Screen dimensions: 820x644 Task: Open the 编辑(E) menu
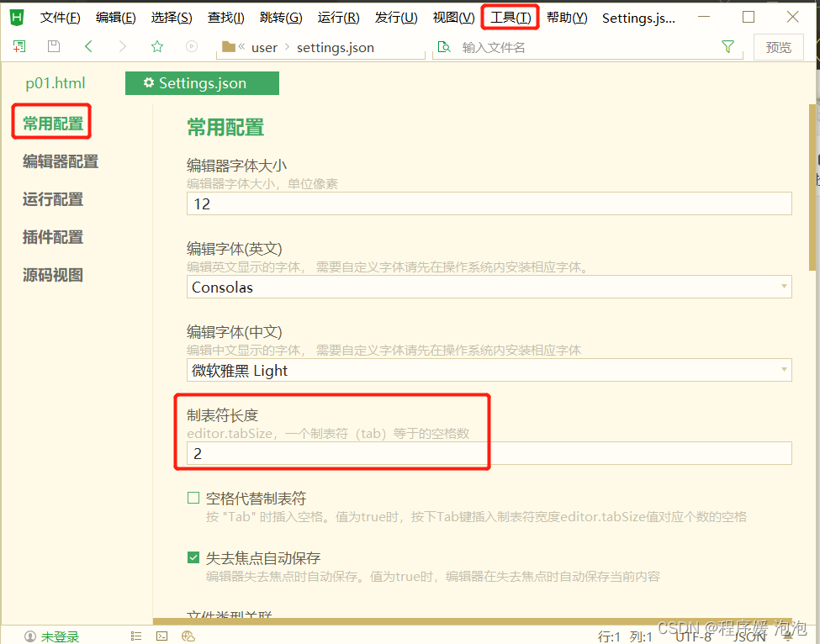115,18
